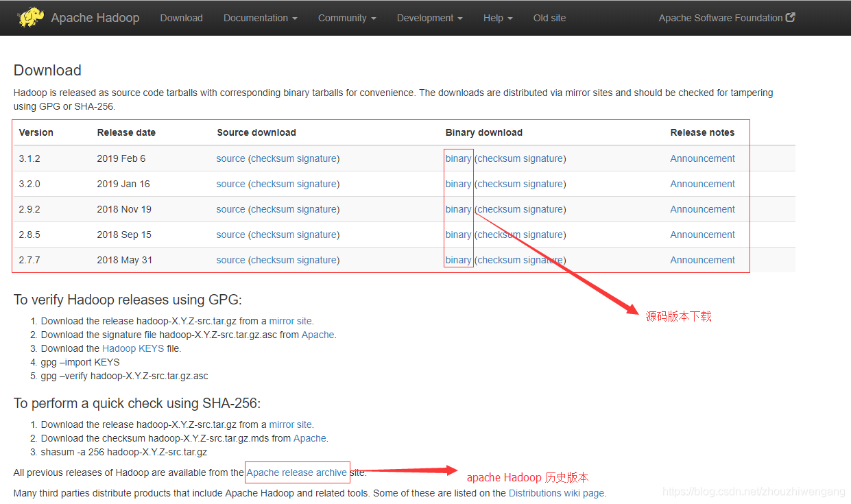Open mirror site link under SHA-256 steps
Viewport: 851px width, 504px height.
291,424
